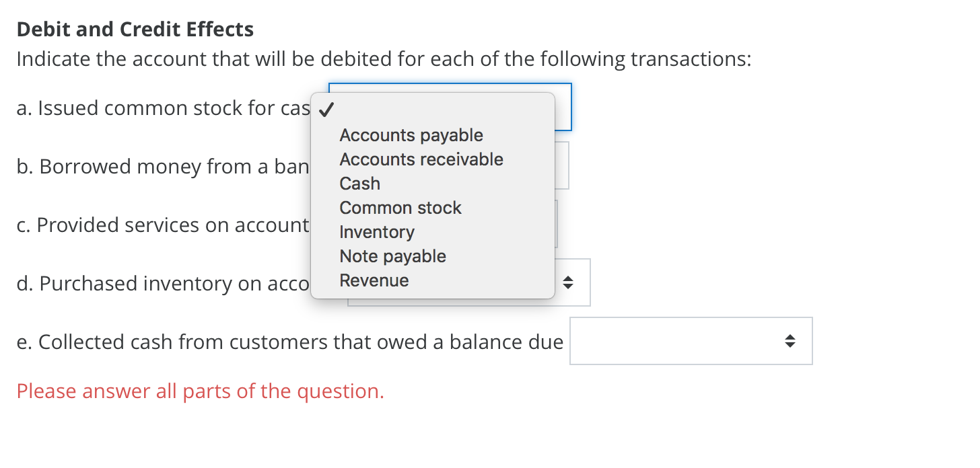Image resolution: width=980 pixels, height=468 pixels.
Task: Choose Inventory in the open dropdown
Action: pos(377,232)
